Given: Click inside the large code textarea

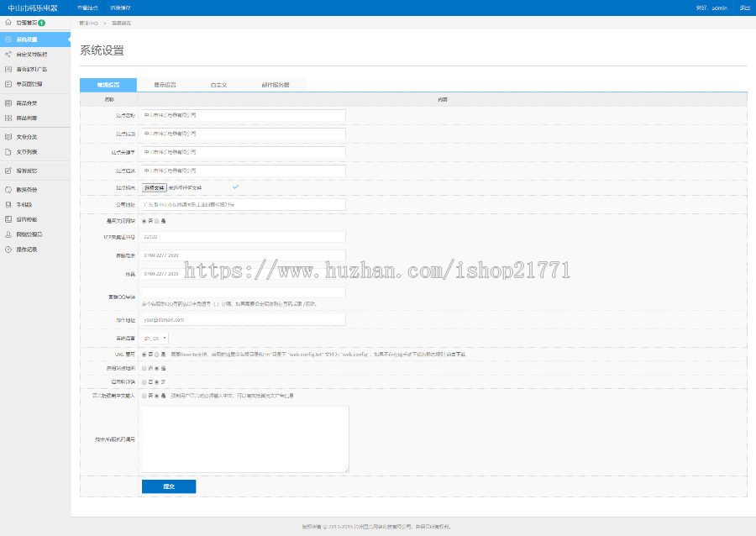Looking at the screenshot, I should 245,439.
